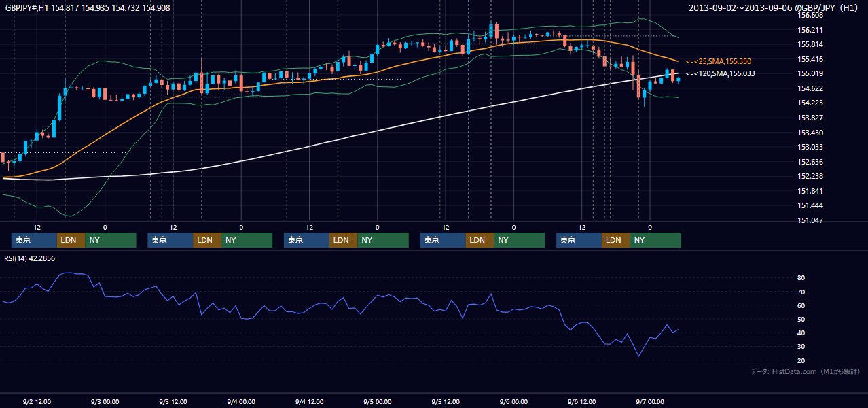Viewport: 868px width, 408px height.
Task: Click price axis value 154.622
Action: pos(811,88)
